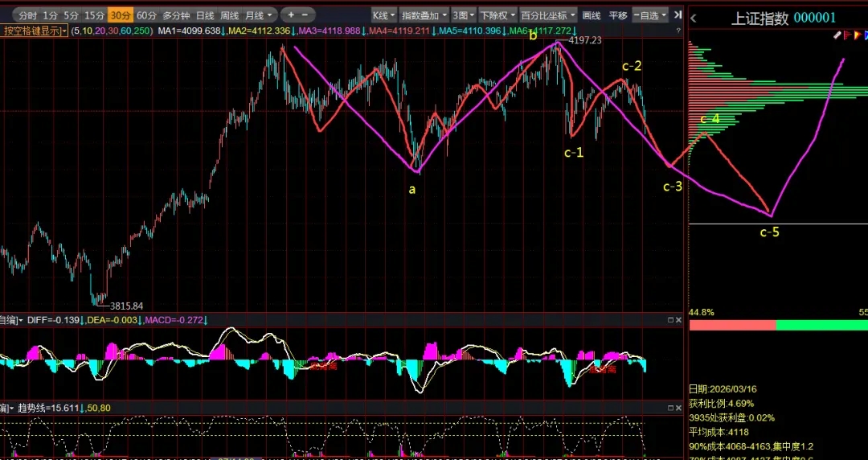The width and height of the screenshot is (868, 460).
Task: Close the MACD indicator sub-panel
Action: 679,320
